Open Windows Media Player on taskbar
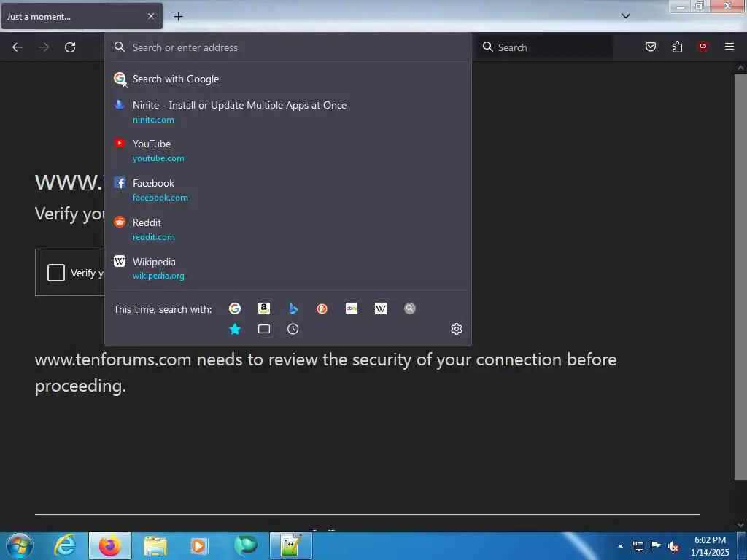This screenshot has height=560, width=747. pos(199,545)
